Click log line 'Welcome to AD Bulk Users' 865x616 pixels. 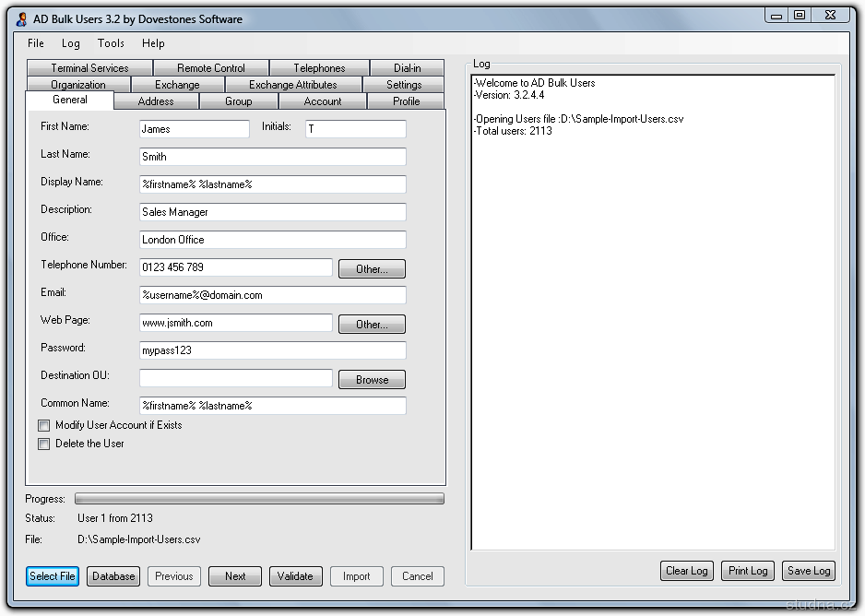pyautogui.click(x=535, y=83)
